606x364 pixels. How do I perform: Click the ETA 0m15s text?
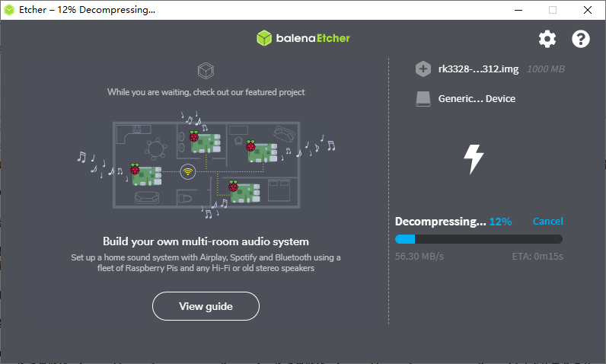pos(537,257)
